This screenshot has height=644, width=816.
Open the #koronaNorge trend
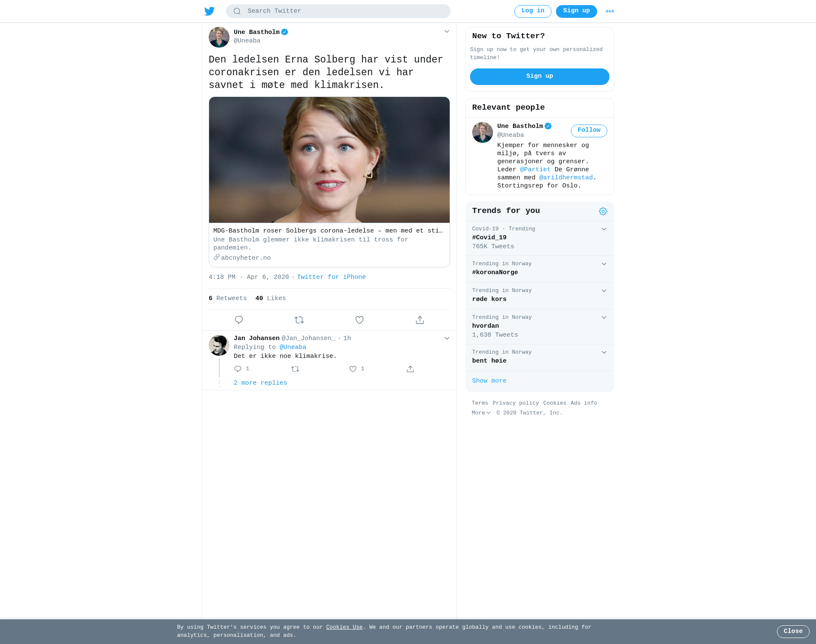[540, 269]
